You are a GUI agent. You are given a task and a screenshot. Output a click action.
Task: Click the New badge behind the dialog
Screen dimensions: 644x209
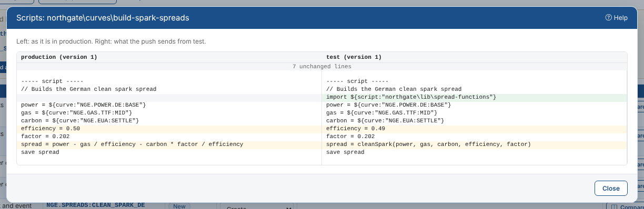click(179, 206)
